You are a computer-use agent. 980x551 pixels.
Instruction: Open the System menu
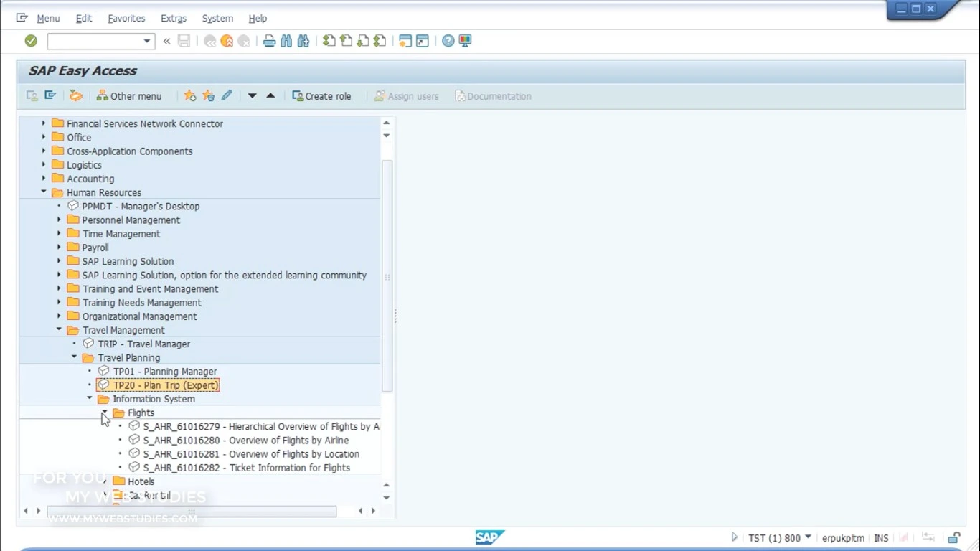pos(217,19)
